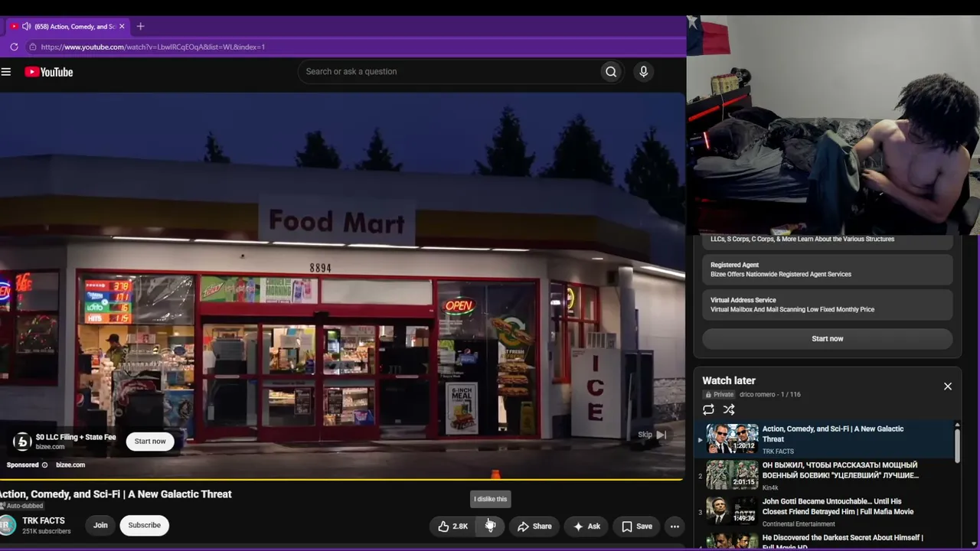Viewport: 980px width, 551px height.
Task: Select the Action, Comedy, and Sci-Fi browser tab
Action: click(69, 26)
